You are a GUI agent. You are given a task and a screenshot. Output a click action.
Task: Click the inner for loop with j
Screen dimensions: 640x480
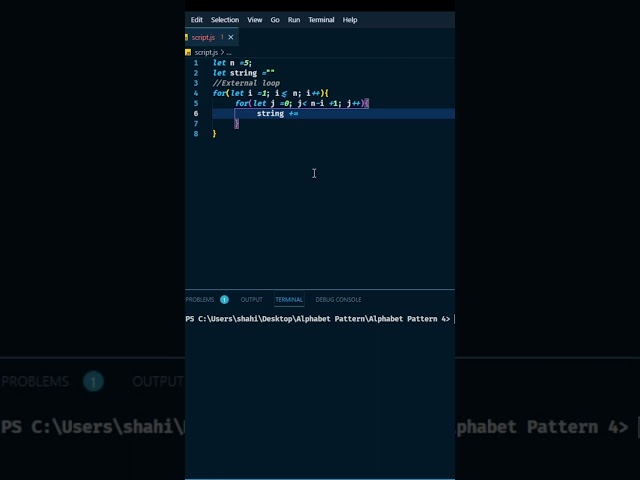tap(302, 103)
